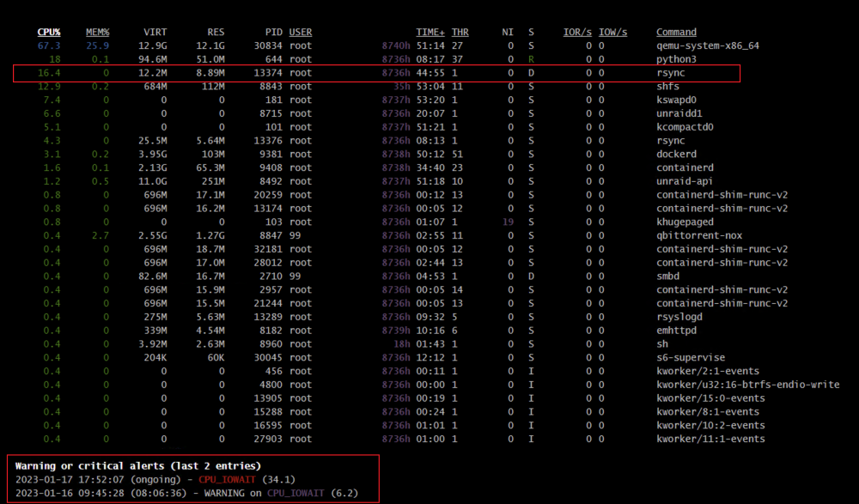Click PID 20259 containerd-shim row
Screen dimensions: 859x504
(x=268, y=195)
